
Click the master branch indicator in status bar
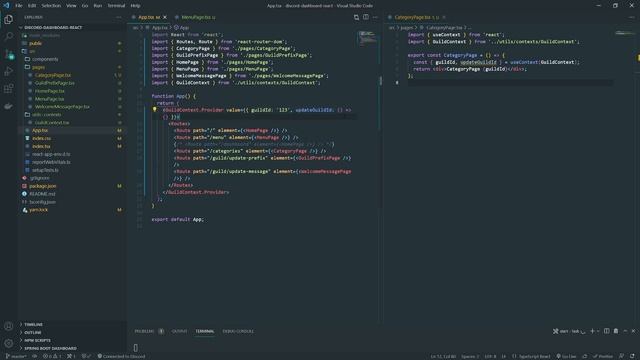click(x=16, y=356)
